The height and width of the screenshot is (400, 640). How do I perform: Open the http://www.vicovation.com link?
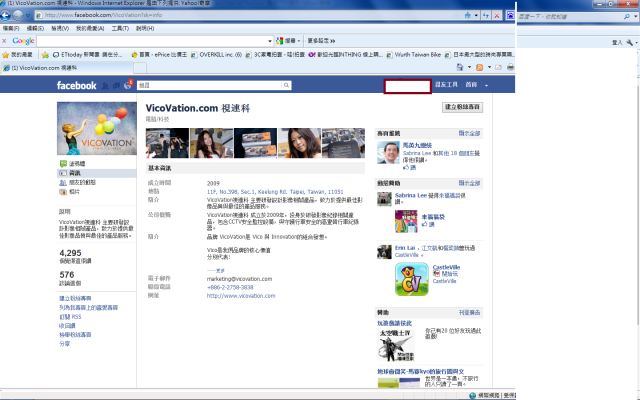tap(241, 296)
